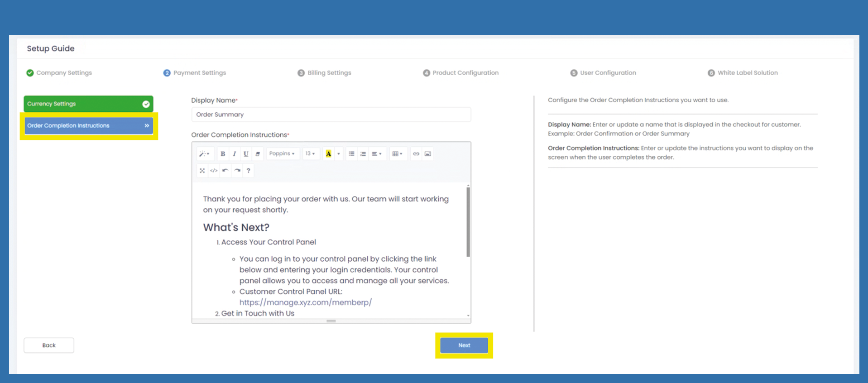The image size is (868, 383).
Task: Insert a picture into the instructions
Action: click(427, 154)
